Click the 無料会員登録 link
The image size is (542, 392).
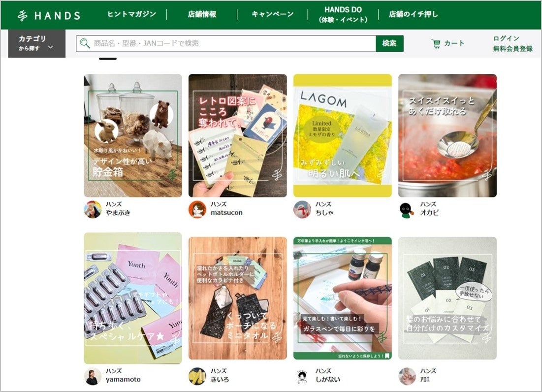coord(512,49)
